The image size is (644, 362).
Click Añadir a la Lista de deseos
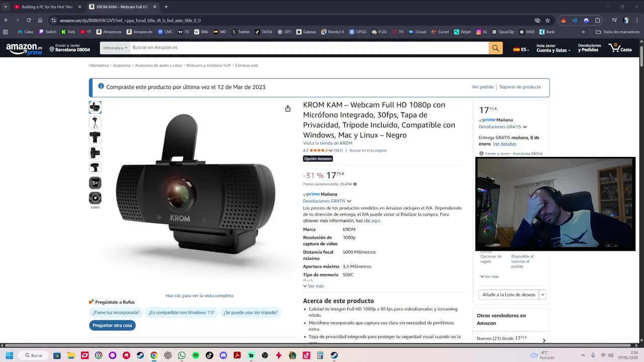click(509, 295)
